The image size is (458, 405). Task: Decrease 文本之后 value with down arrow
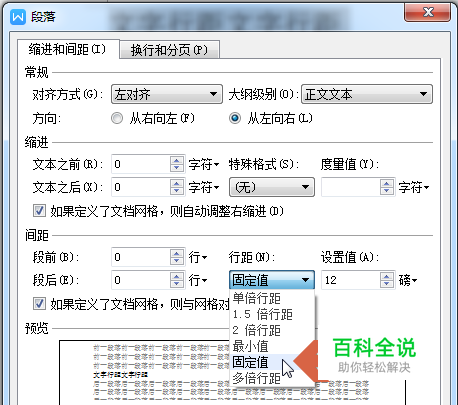tap(177, 191)
